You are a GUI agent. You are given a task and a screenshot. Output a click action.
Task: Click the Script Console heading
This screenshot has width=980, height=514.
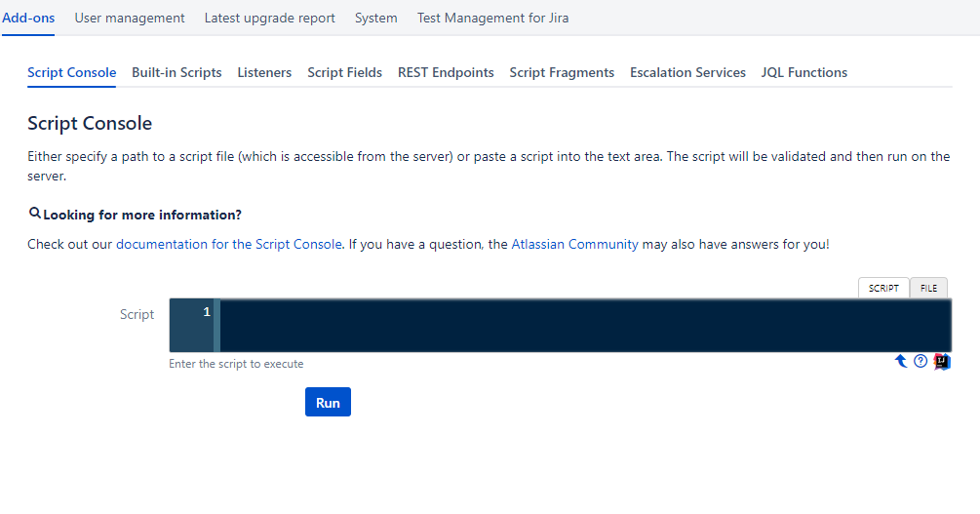(x=90, y=123)
